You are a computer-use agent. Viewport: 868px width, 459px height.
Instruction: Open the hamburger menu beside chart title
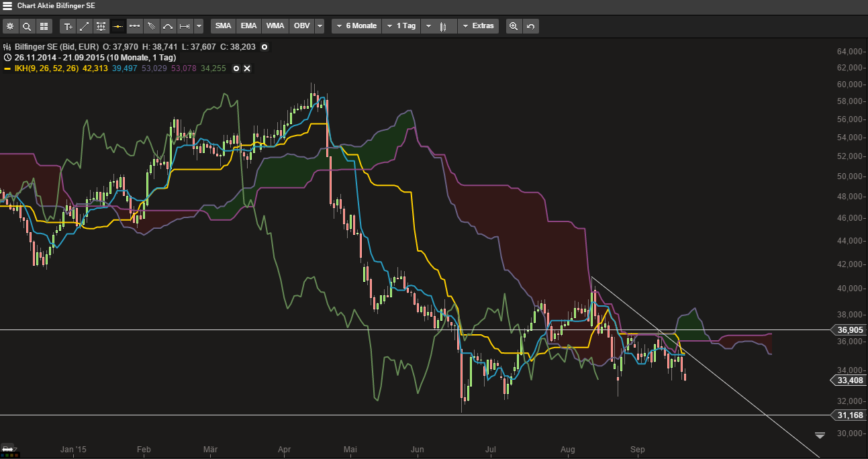tap(7, 5)
